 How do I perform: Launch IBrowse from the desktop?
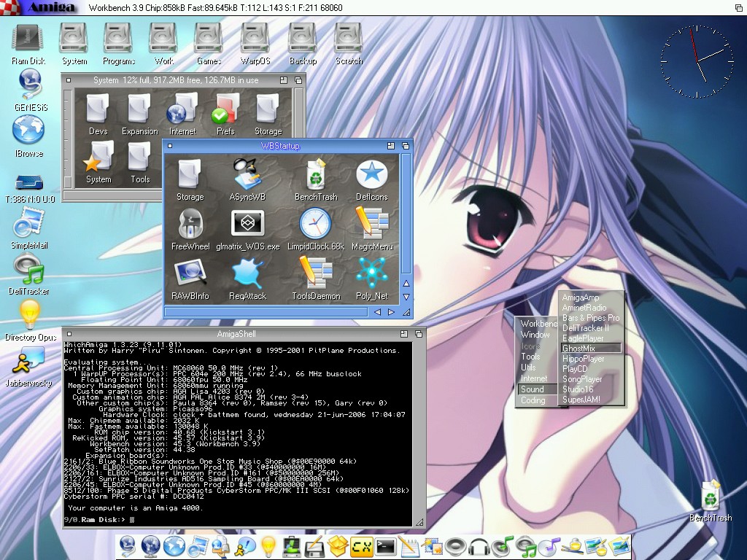28,136
